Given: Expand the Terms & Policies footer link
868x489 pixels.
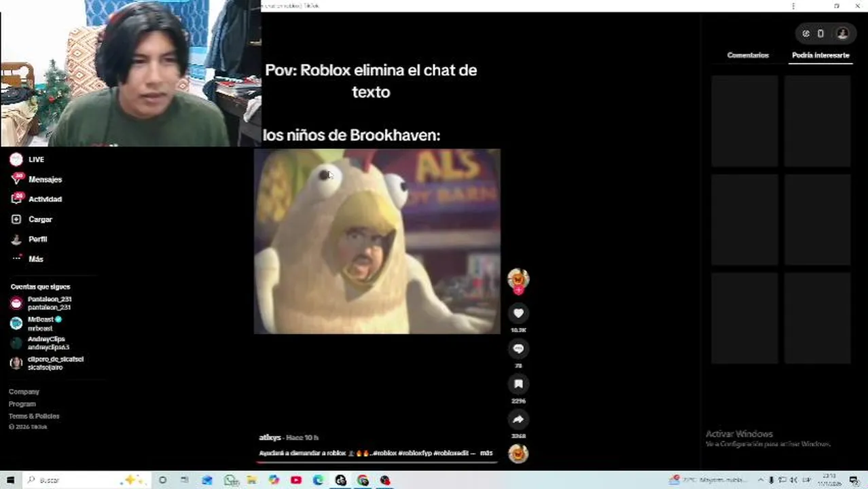Looking at the screenshot, I should pos(34,416).
